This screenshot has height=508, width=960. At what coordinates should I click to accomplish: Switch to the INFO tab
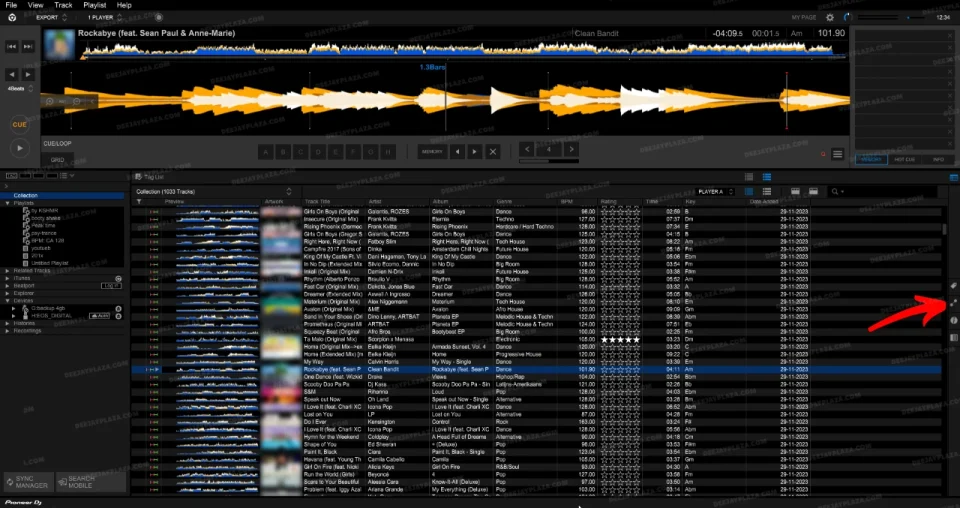938,159
